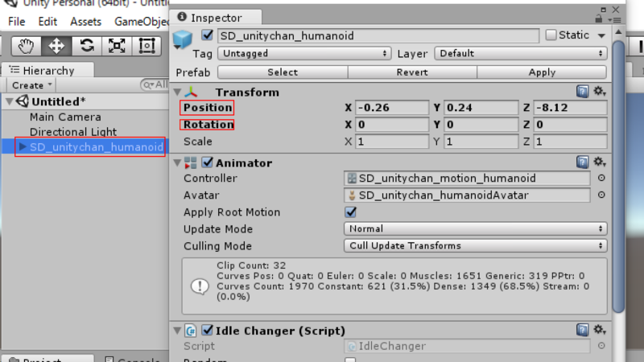Collapse the Idle Changer component
Image resolution: width=644 pixels, height=362 pixels.
[x=177, y=331]
